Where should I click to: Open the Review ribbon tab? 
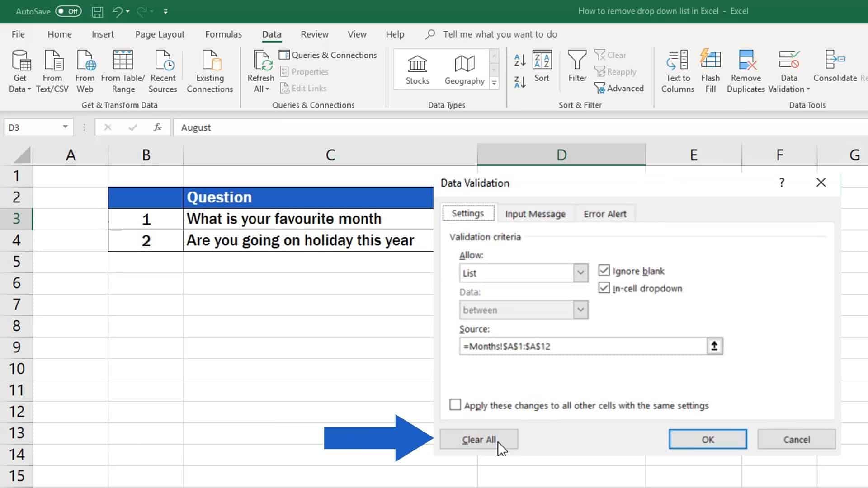[x=314, y=34]
